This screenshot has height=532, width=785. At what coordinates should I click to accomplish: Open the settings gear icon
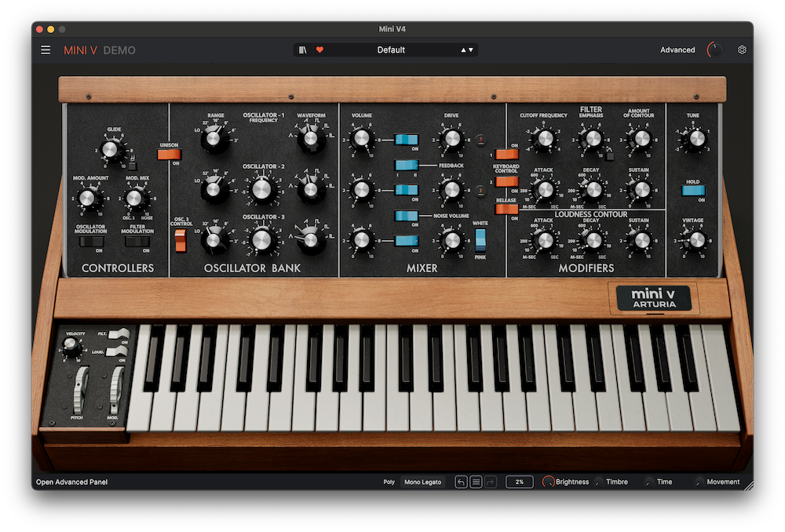742,50
